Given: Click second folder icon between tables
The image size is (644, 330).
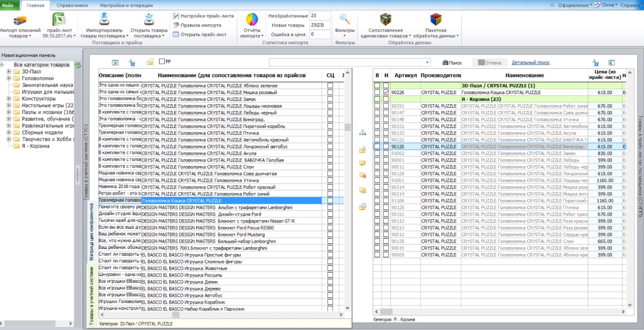Looking at the screenshot, I should tap(362, 163).
